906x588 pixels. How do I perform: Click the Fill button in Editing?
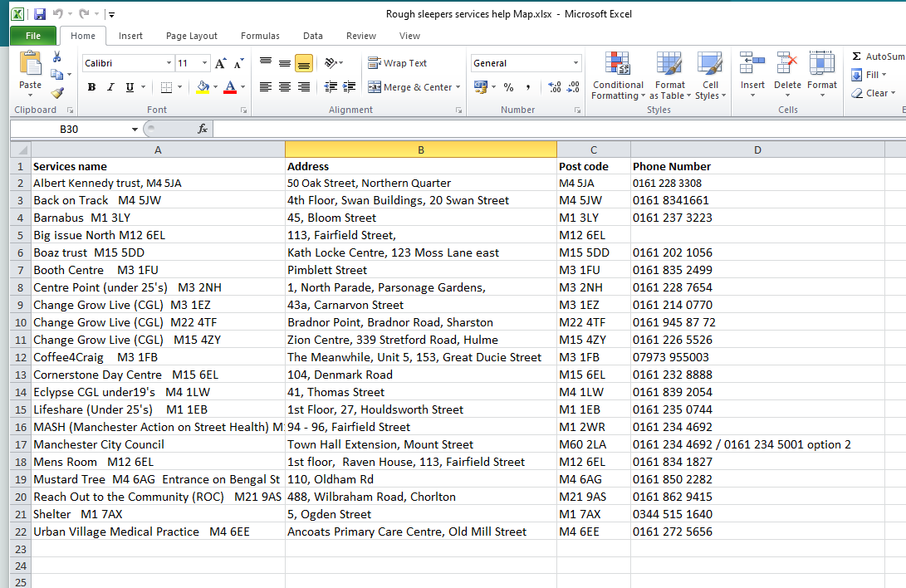(x=869, y=75)
